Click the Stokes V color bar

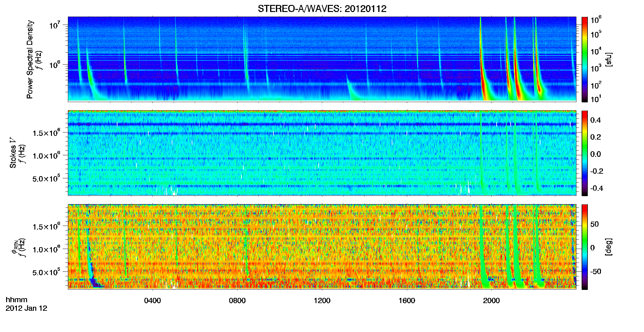pyautogui.click(x=584, y=153)
